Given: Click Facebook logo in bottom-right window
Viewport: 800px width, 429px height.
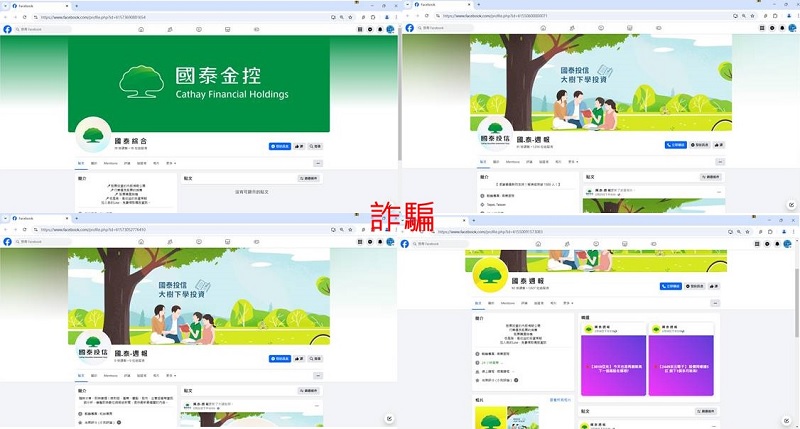Looking at the screenshot, I should tap(405, 244).
